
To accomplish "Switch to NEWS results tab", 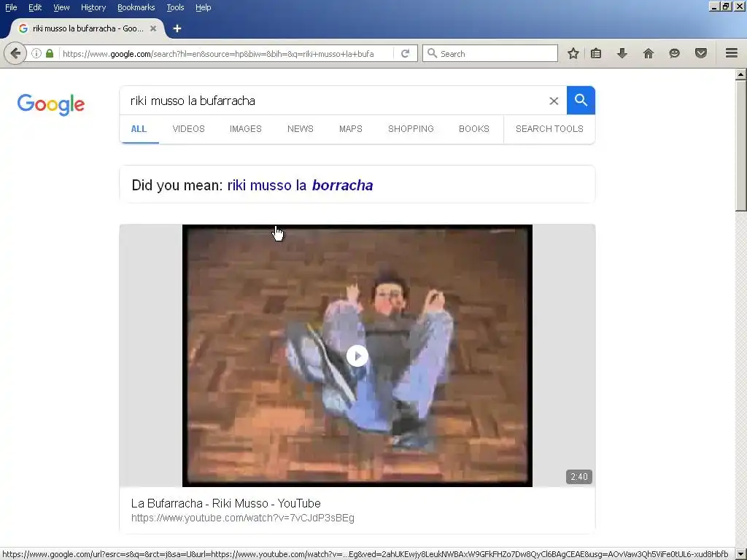I will 300,129.
